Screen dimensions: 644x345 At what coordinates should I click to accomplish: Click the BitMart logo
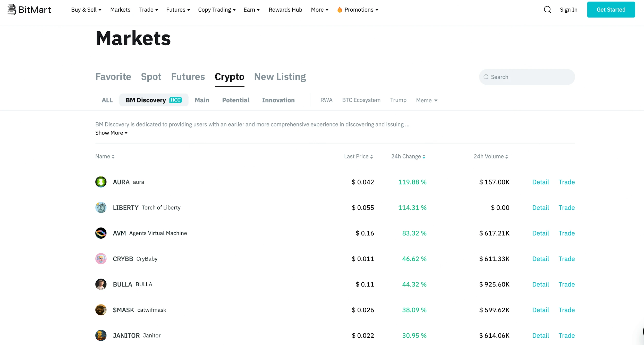[29, 10]
